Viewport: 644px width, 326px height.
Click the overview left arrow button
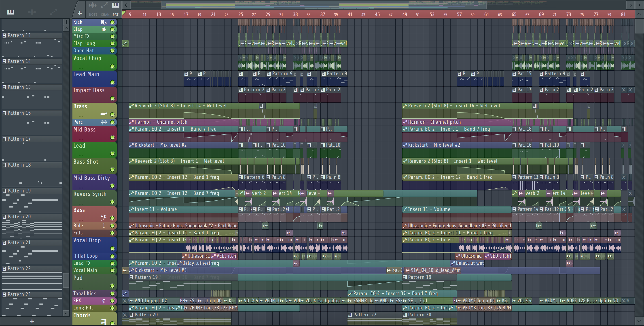(126, 5)
